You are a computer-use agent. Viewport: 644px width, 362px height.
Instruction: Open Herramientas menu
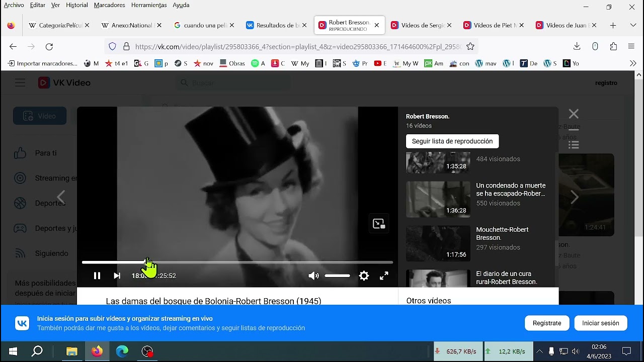149,5
